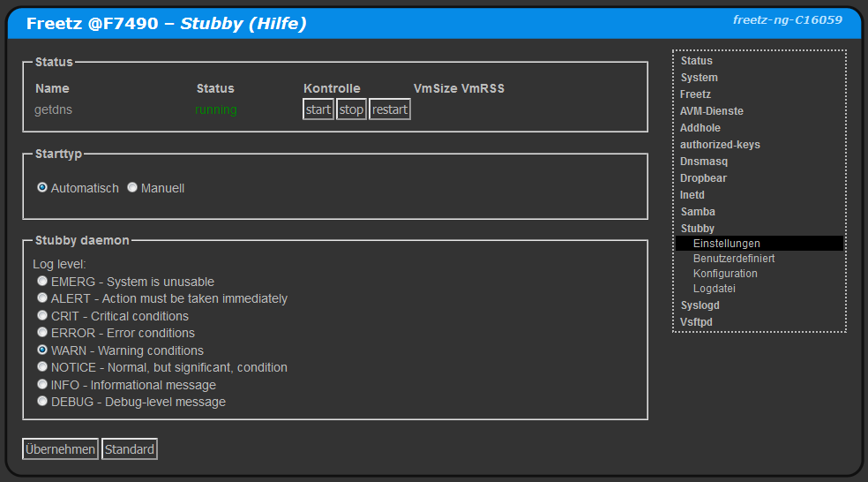Screen dimensions: 868x482
Task: Stop the getdns service
Action: pyautogui.click(x=351, y=110)
